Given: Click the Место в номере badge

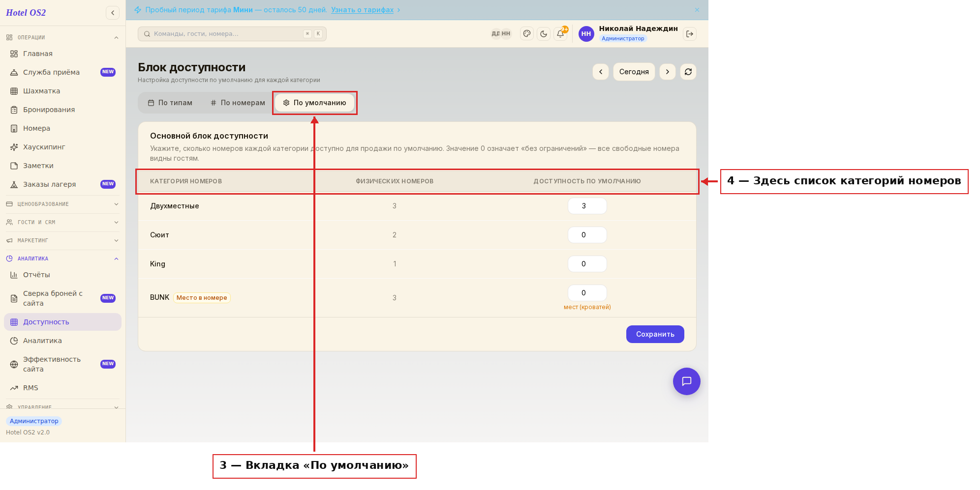Looking at the screenshot, I should point(202,298).
